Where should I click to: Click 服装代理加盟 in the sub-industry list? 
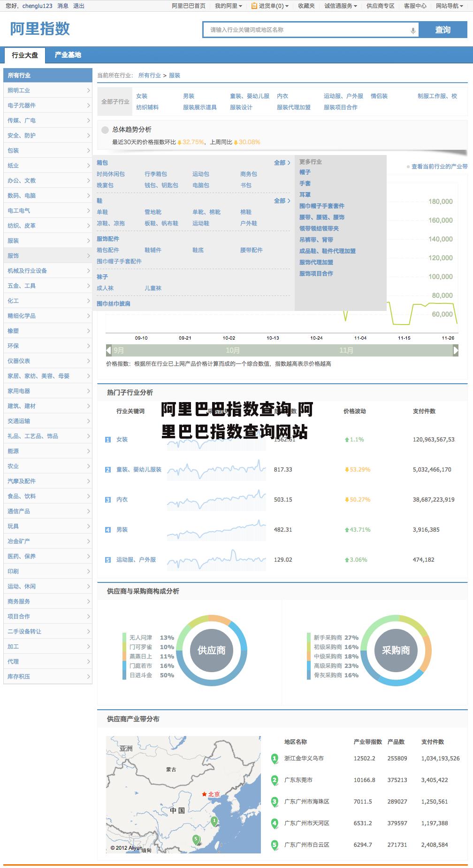click(x=294, y=108)
